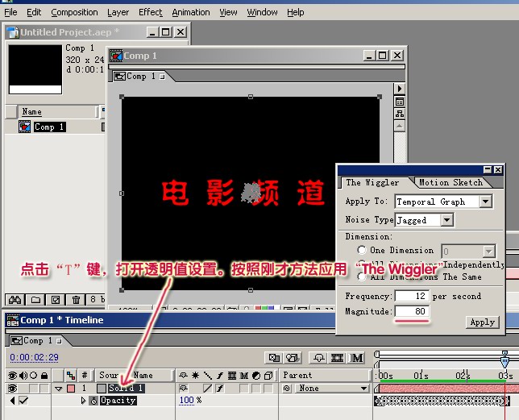Open the Parent None dropdown

332,389
